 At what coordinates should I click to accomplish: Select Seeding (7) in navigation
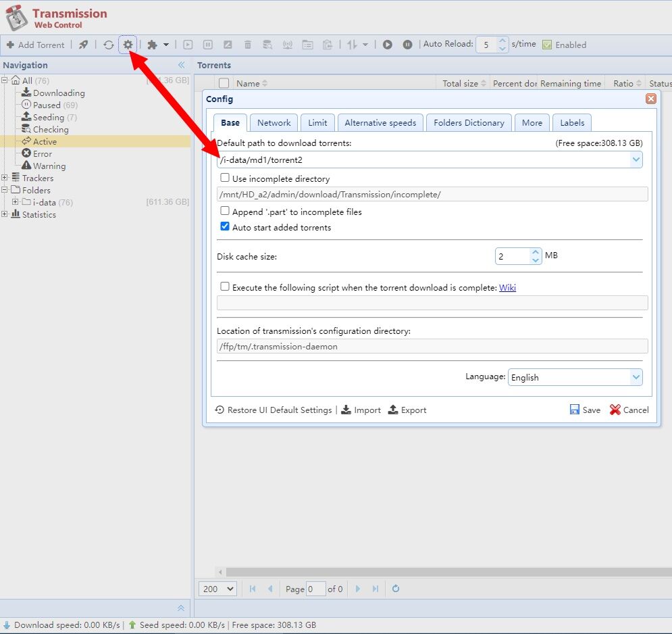(49, 117)
